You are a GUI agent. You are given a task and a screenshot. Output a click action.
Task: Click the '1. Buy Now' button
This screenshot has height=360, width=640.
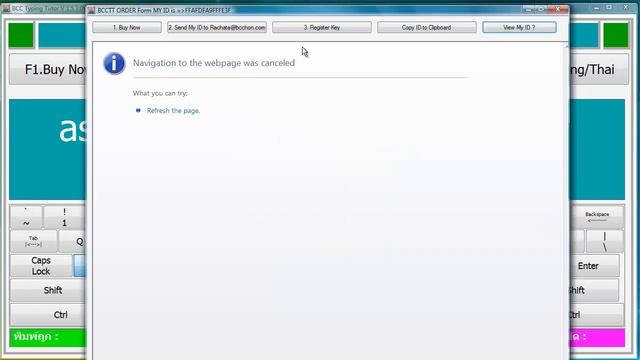[x=127, y=27]
